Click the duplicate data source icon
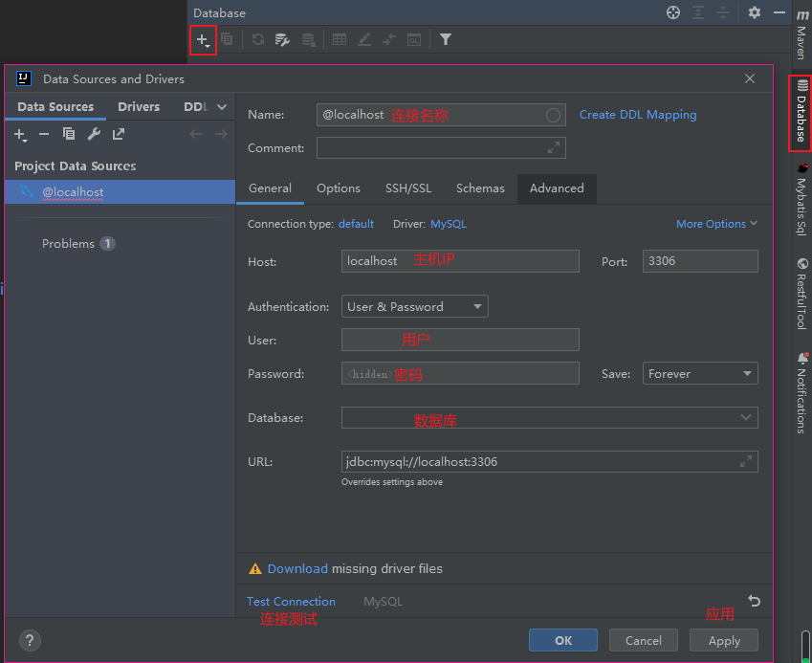The width and height of the screenshot is (812, 663). coord(69,135)
